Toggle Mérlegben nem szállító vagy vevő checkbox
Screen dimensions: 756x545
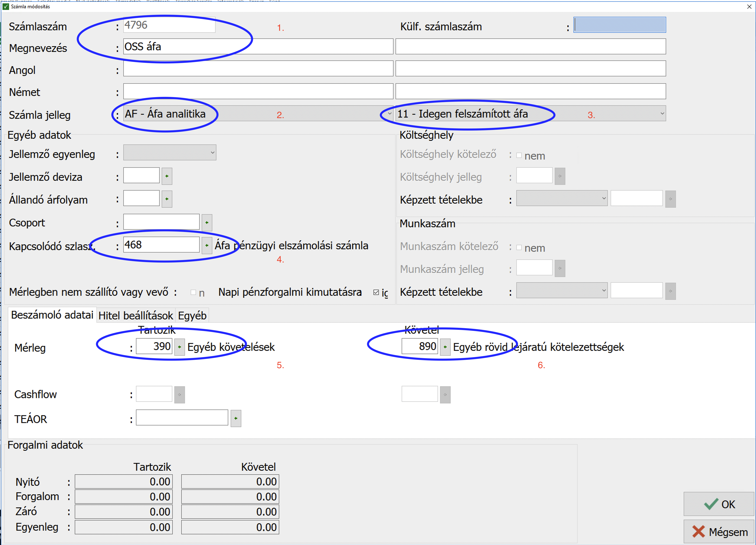[193, 292]
